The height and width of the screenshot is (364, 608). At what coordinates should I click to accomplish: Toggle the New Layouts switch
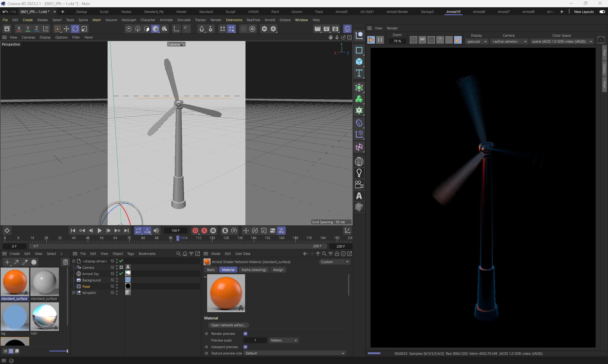[602, 12]
